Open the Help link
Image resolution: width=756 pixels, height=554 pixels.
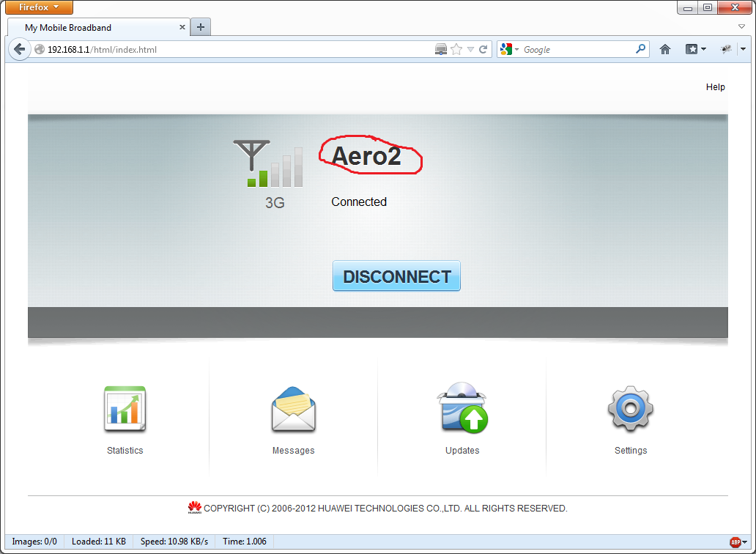click(x=715, y=86)
